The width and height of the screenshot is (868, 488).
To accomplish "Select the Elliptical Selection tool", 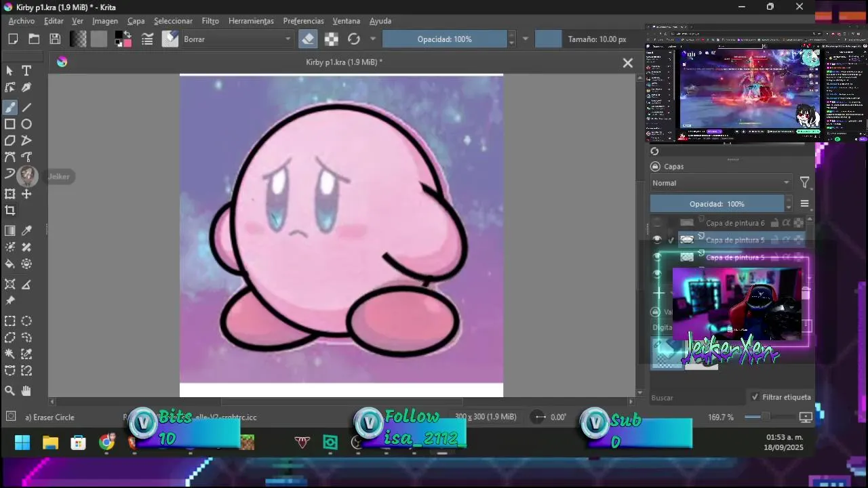I will point(26,321).
